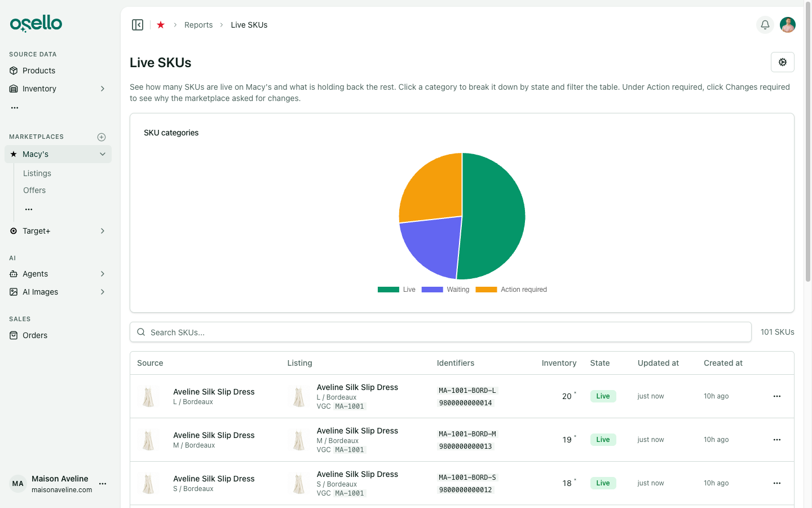This screenshot has height=508, width=812.
Task: Open Macy's Offers
Action: (x=34, y=190)
